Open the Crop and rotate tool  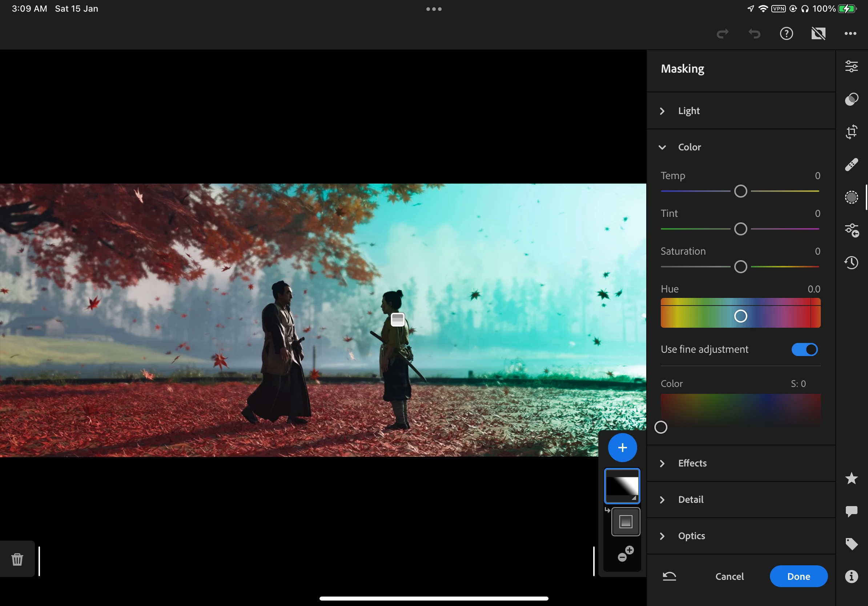point(851,132)
